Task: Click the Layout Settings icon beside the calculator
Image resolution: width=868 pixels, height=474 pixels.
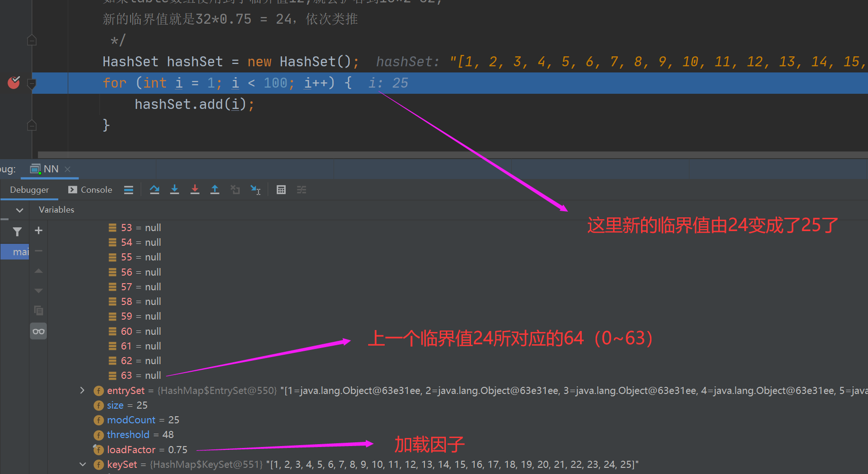Action: tap(302, 189)
